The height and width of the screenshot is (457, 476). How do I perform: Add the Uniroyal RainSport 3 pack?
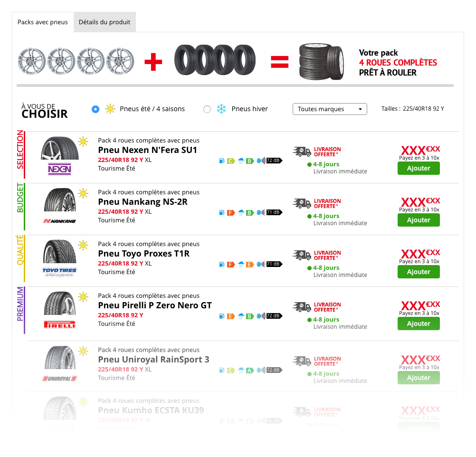419,378
